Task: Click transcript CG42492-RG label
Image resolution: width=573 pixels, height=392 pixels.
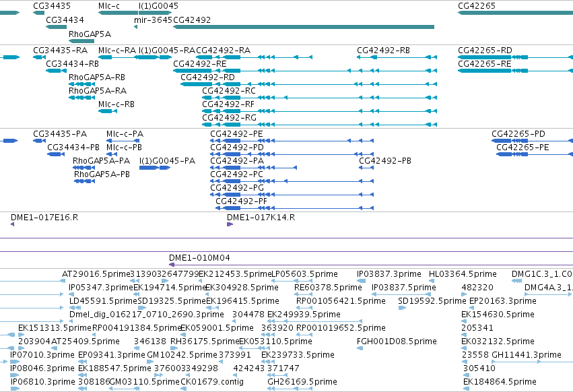Action: point(229,118)
